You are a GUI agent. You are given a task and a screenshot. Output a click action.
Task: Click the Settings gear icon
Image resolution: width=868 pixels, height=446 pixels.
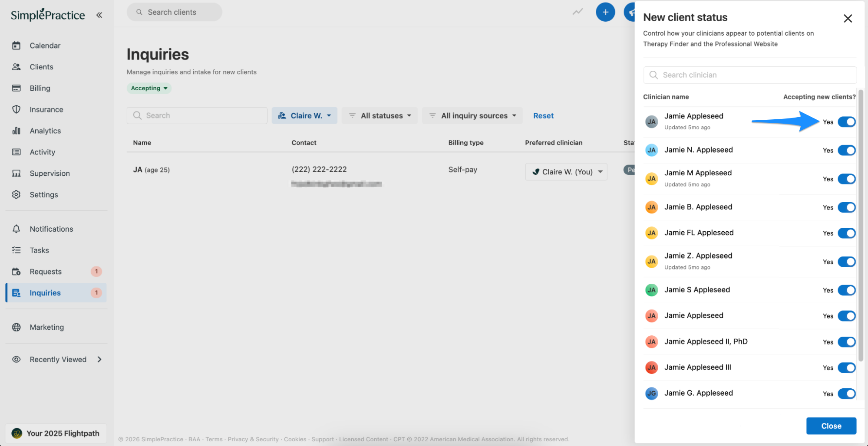pyautogui.click(x=17, y=194)
